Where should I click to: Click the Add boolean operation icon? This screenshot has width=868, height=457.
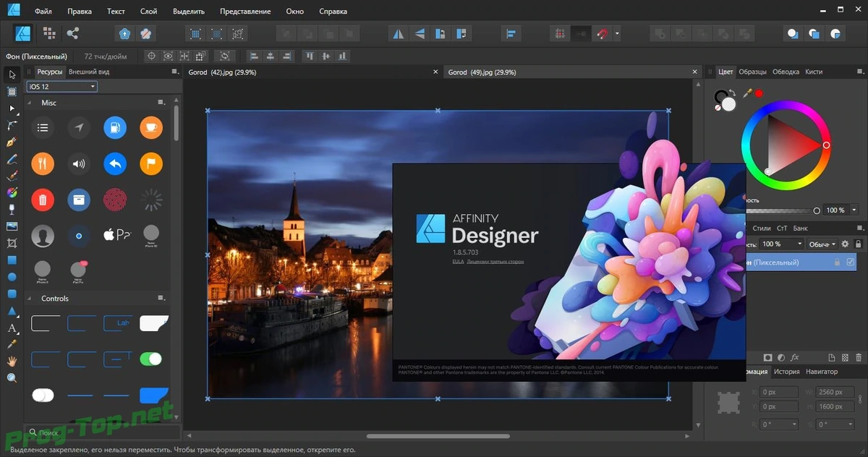[660, 33]
